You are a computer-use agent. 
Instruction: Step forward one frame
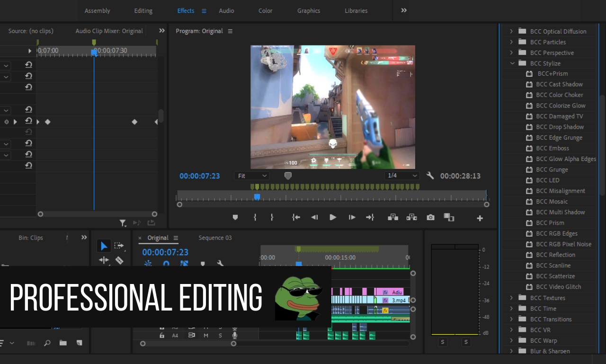tap(352, 217)
